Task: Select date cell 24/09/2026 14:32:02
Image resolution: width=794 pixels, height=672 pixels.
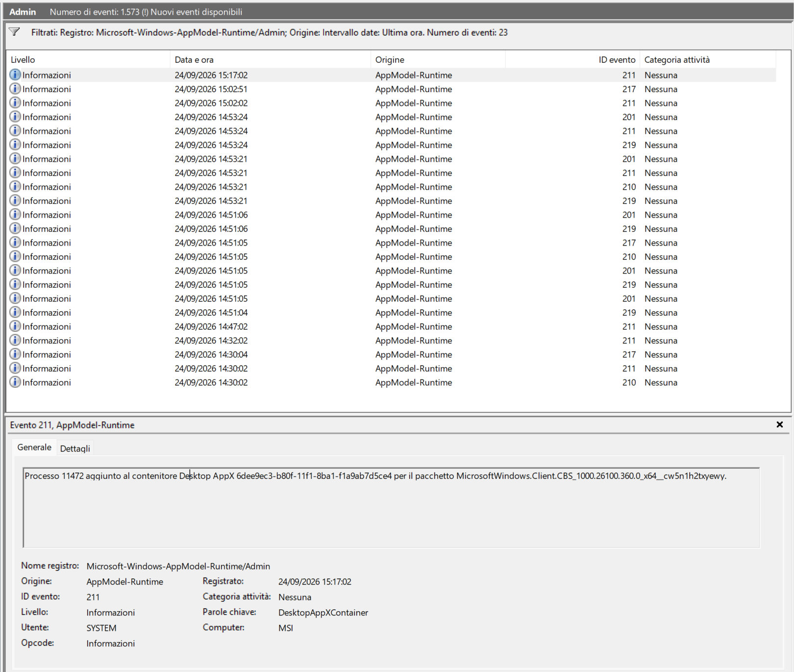Action: pyautogui.click(x=211, y=341)
